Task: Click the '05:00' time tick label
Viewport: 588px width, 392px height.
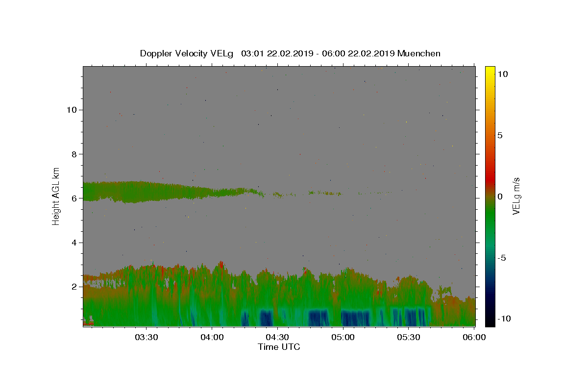Action: coord(343,337)
